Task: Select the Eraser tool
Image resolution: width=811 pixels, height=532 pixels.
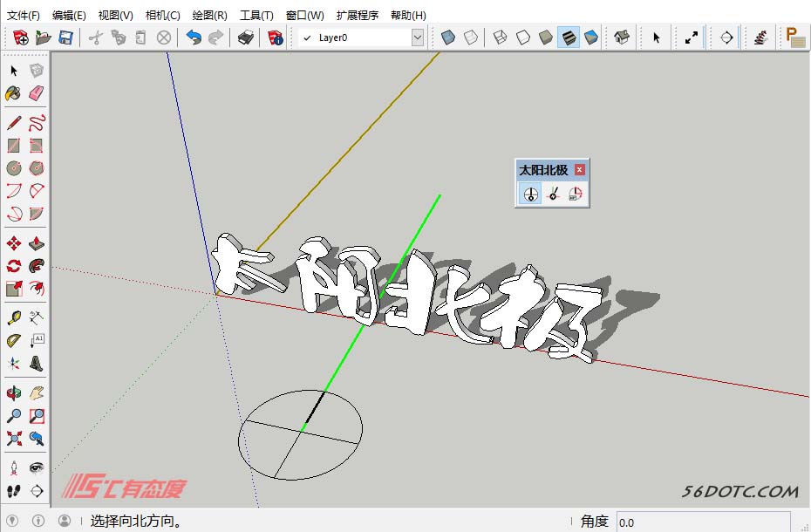Action: click(37, 93)
